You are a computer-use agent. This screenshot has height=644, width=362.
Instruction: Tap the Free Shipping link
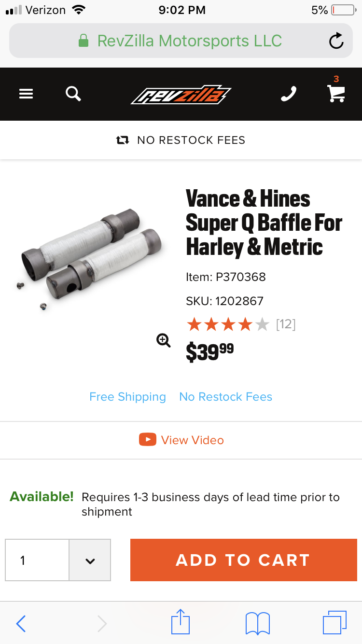127,397
